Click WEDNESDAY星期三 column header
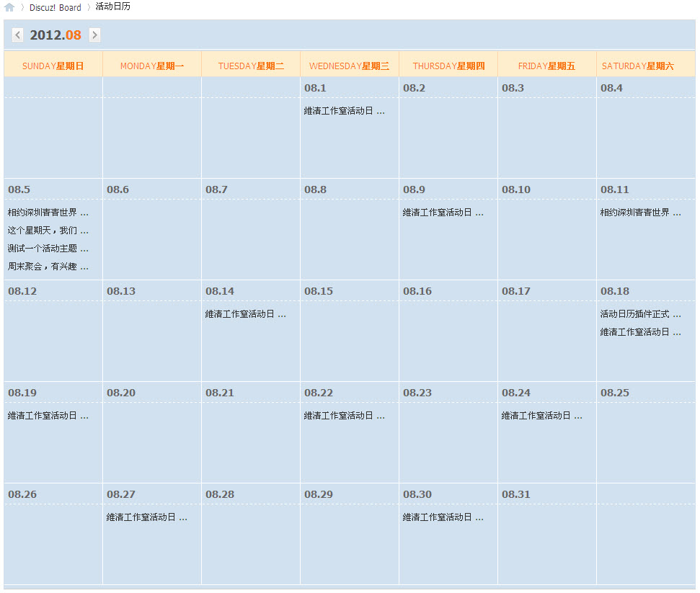 click(x=349, y=66)
